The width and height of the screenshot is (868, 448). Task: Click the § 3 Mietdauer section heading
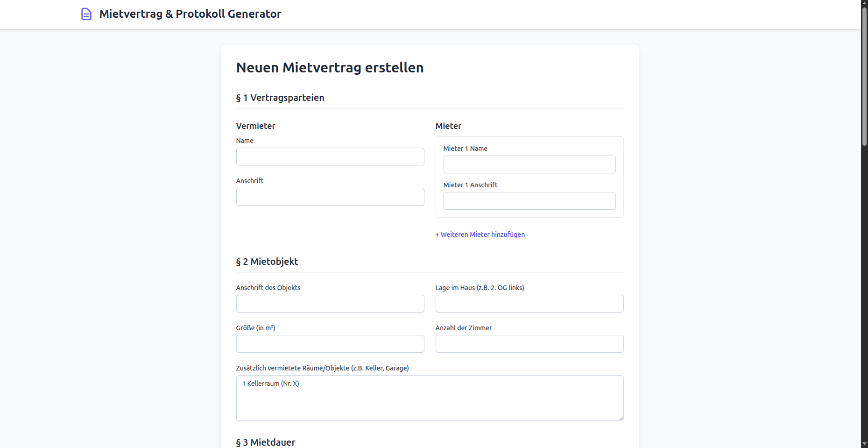click(x=266, y=442)
